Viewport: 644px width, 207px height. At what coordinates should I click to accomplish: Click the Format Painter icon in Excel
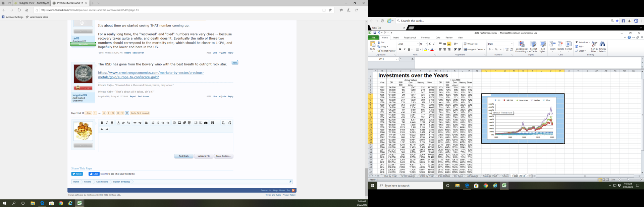coord(379,51)
